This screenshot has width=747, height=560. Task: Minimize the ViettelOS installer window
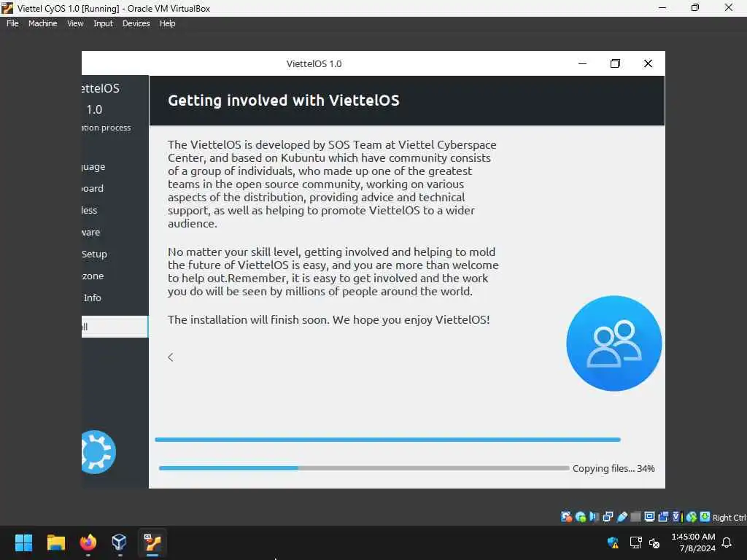(582, 63)
